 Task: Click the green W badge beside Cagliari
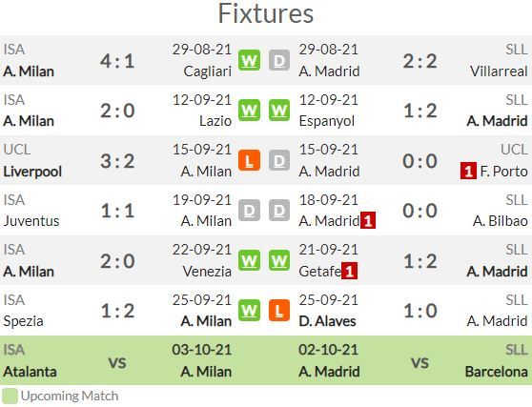249,60
